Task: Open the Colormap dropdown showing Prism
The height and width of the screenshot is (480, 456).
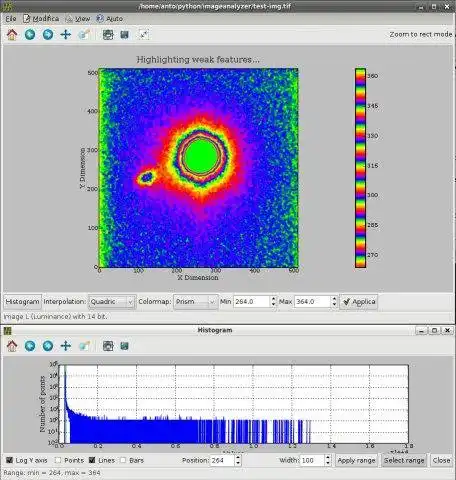Action: tap(195, 302)
